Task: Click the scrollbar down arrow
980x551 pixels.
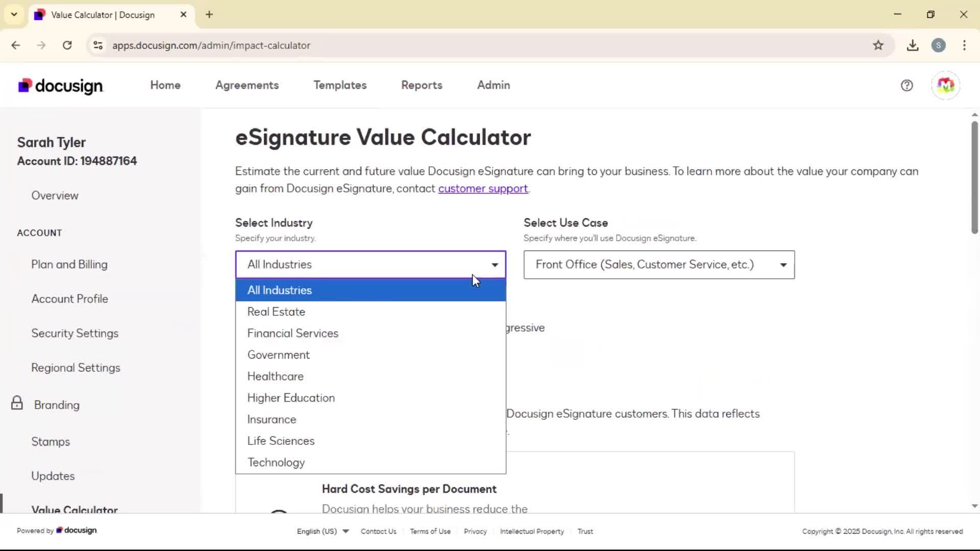Action: click(x=974, y=506)
